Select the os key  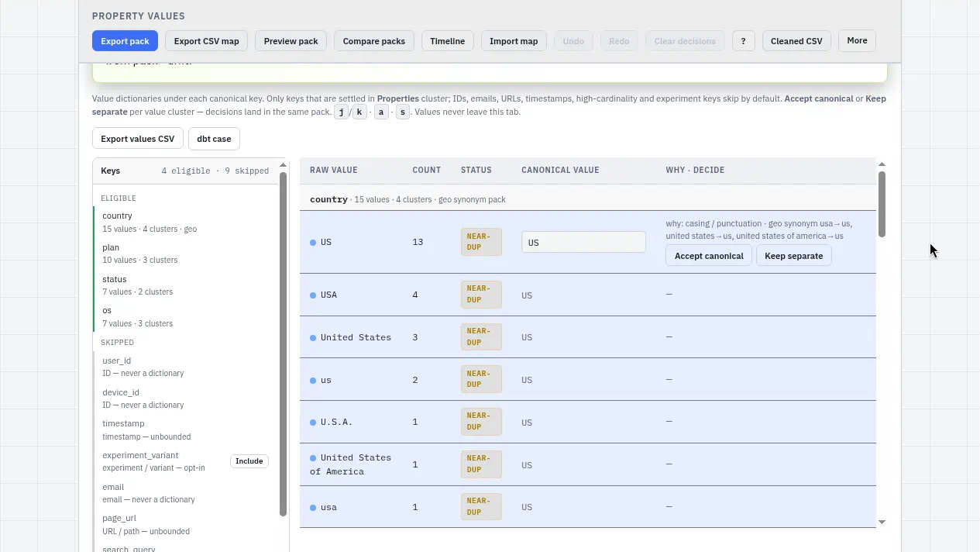(186, 317)
